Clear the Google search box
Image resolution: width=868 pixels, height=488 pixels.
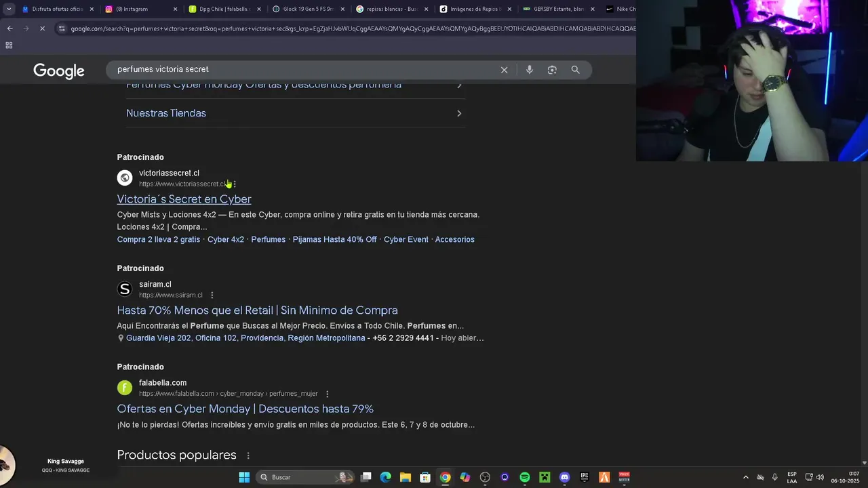pos(504,70)
